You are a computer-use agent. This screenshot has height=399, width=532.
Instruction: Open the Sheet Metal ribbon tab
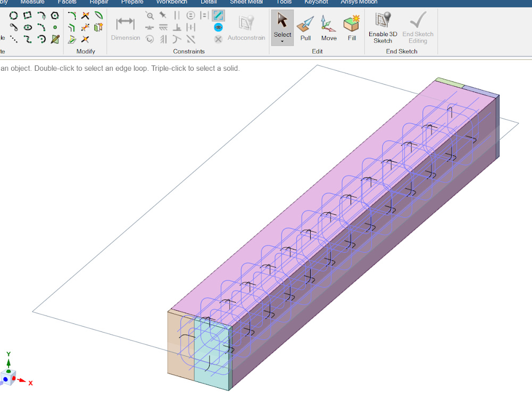pyautogui.click(x=246, y=2)
